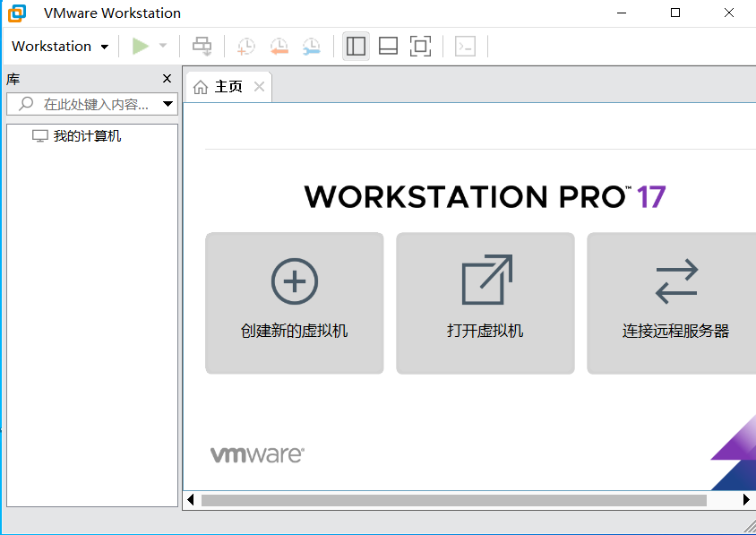Toggle the library sidebar view icon
756x535 pixels.
click(x=356, y=47)
